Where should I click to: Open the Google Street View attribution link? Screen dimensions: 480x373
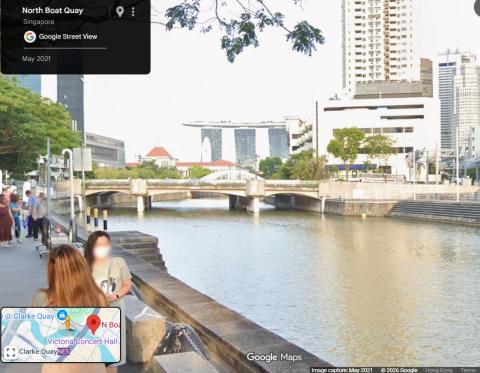click(x=68, y=37)
